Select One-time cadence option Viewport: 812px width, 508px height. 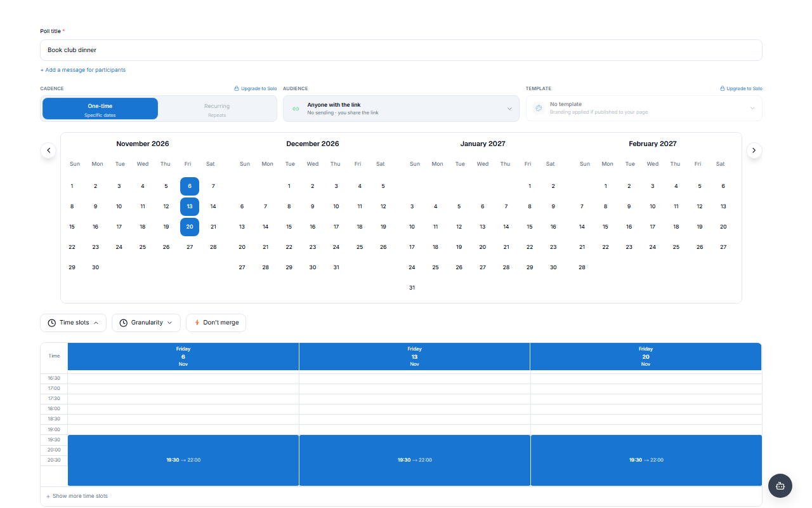[100, 109]
